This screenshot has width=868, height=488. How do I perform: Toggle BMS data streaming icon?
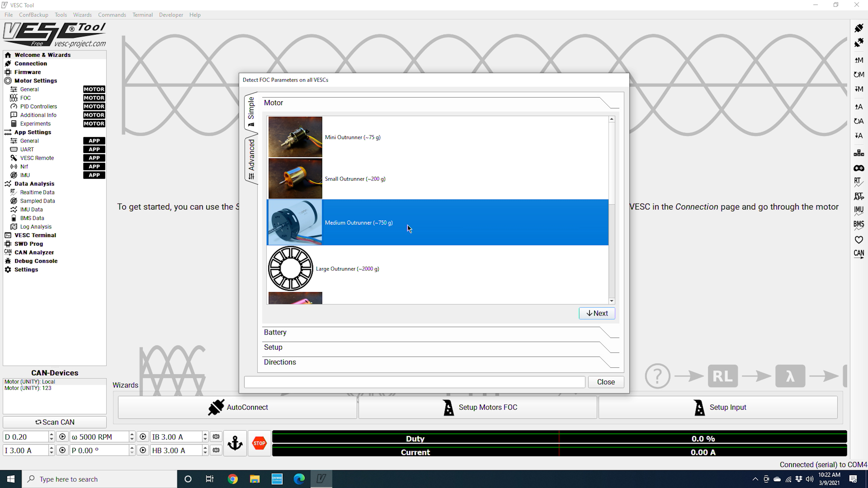click(x=859, y=225)
